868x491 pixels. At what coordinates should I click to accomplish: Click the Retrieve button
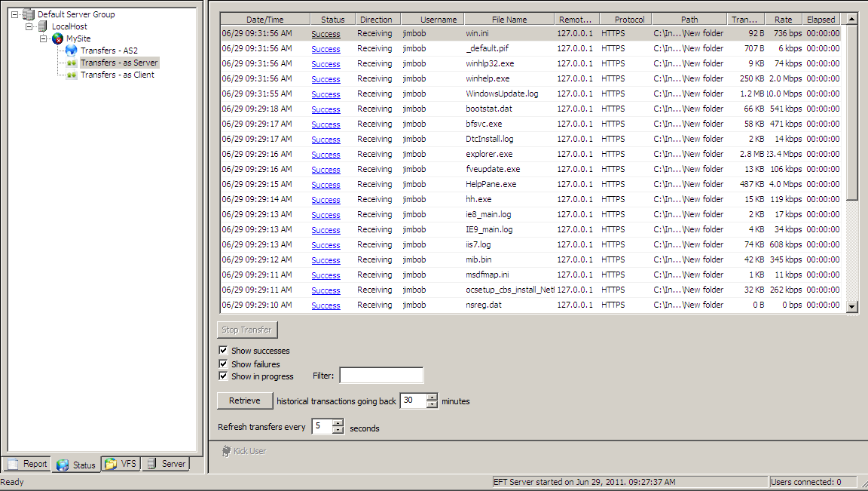[245, 400]
